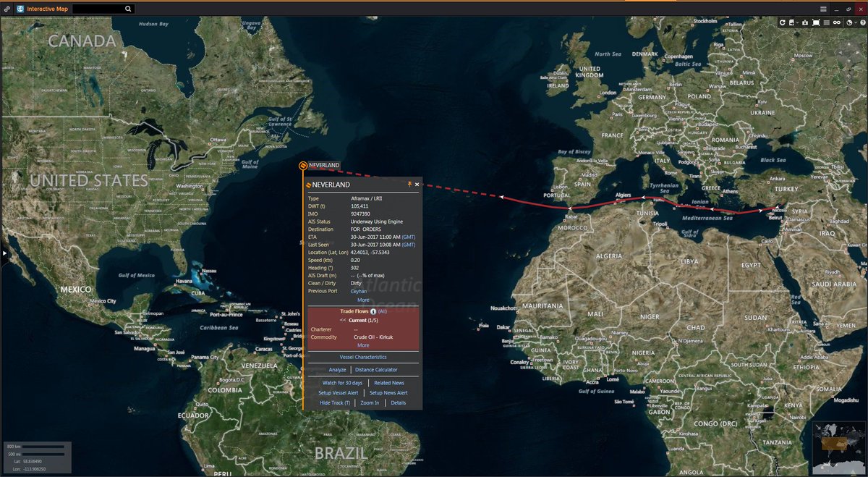The image size is (868, 477).
Task: Pin the NEVERLAND info popup
Action: [409, 185]
